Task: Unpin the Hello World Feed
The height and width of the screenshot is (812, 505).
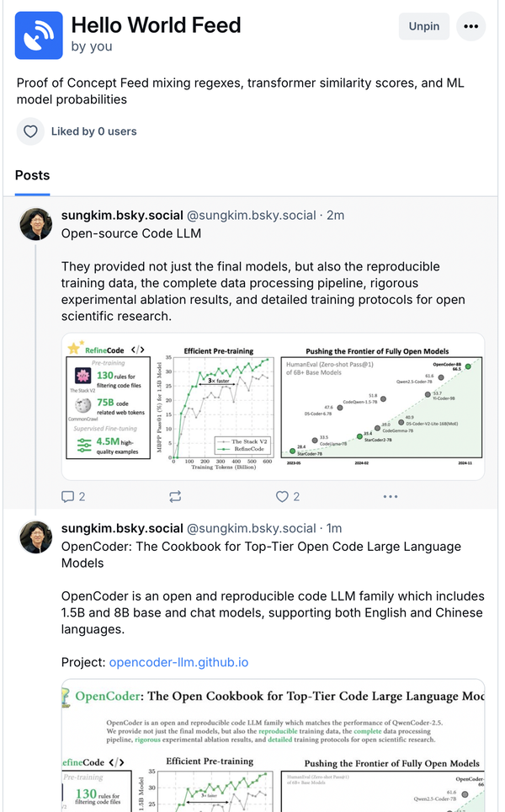Action: click(x=424, y=26)
